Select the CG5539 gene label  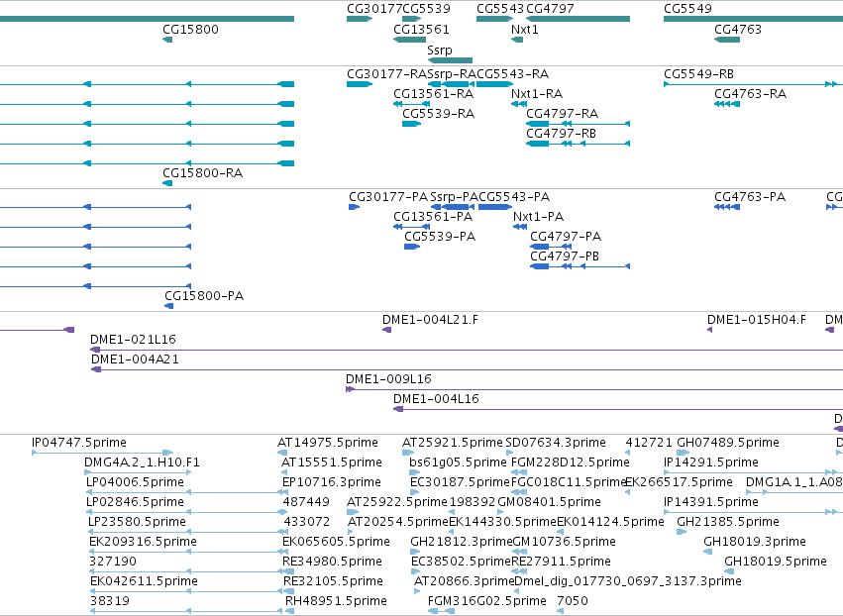pyautogui.click(x=426, y=9)
